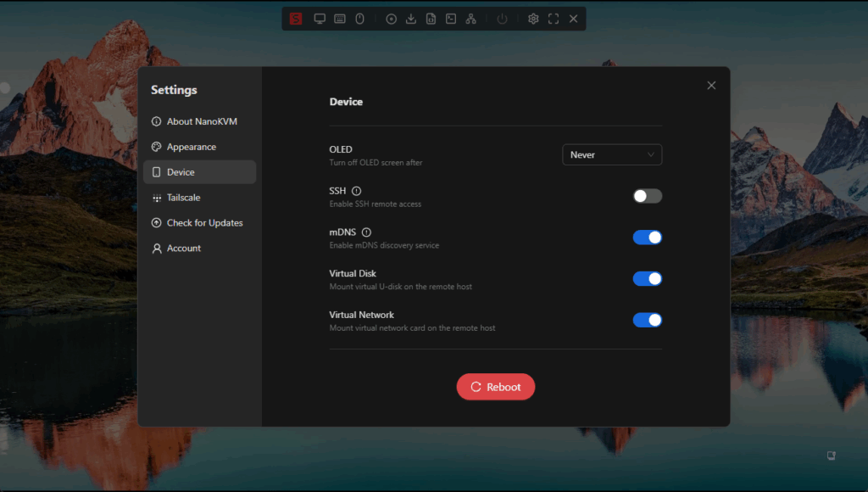Expand the OLED timeout dropdown
868x492 pixels.
tap(611, 155)
